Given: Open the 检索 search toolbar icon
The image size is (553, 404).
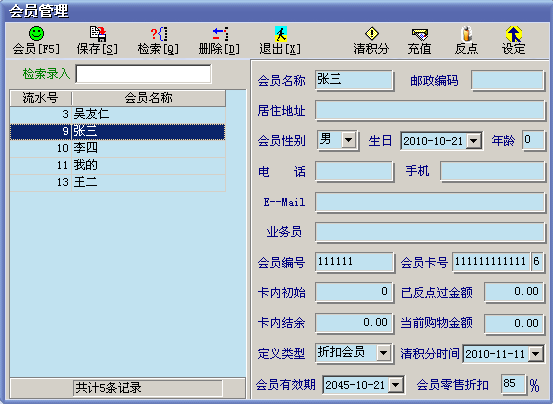Looking at the screenshot, I should [x=159, y=34].
